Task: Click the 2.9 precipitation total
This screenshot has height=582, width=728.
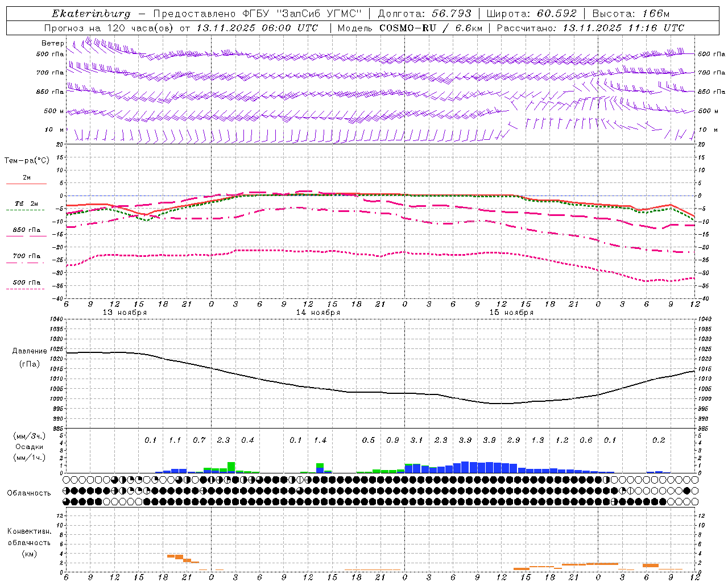Action: (514, 440)
